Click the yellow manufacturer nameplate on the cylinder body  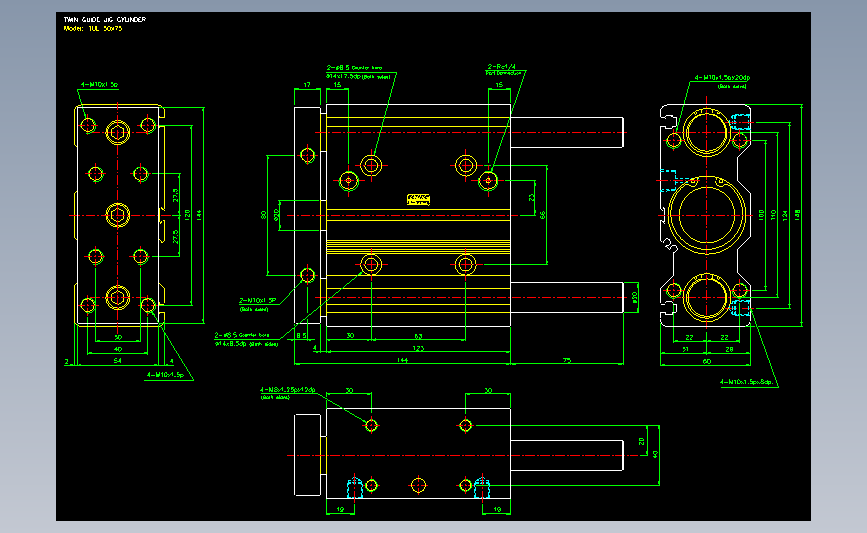tap(419, 199)
